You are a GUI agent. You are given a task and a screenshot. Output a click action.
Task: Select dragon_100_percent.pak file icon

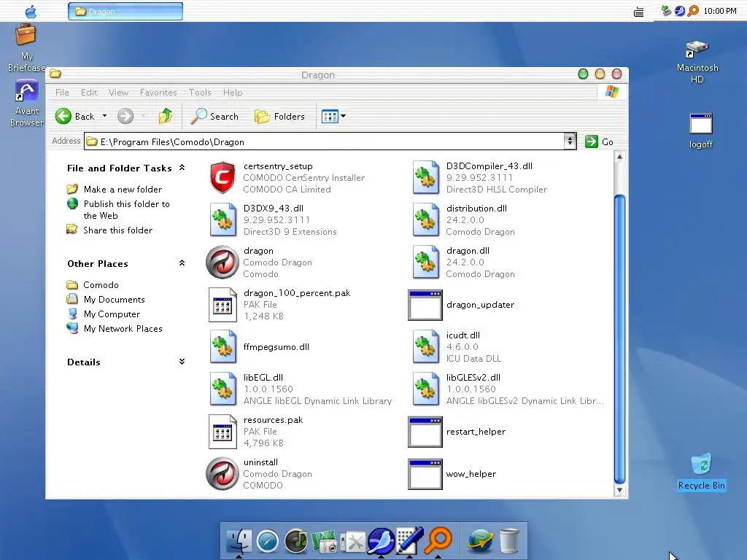click(223, 305)
